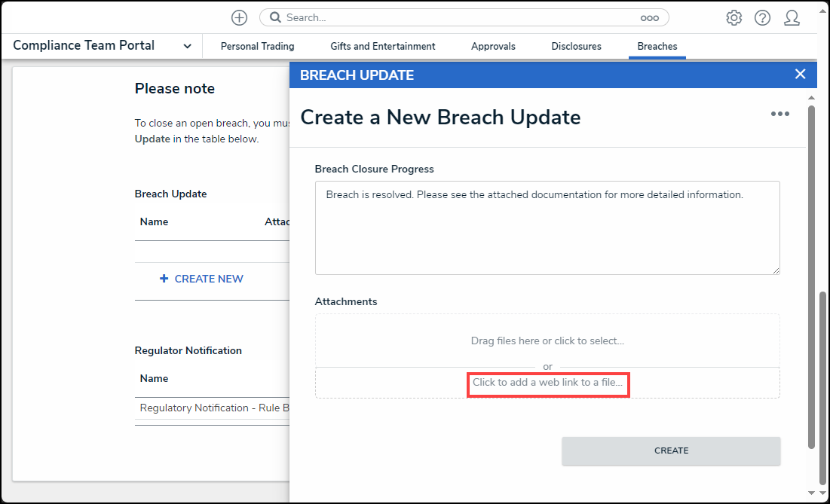Screen dimensions: 830x504
Task: Select the Disclosures tab
Action: click(576, 46)
